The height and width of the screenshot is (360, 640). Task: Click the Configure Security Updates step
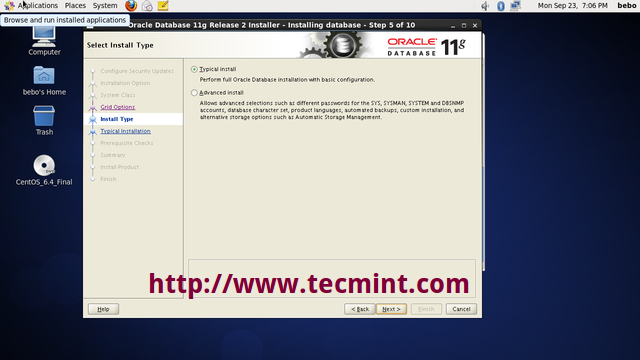[137, 71]
